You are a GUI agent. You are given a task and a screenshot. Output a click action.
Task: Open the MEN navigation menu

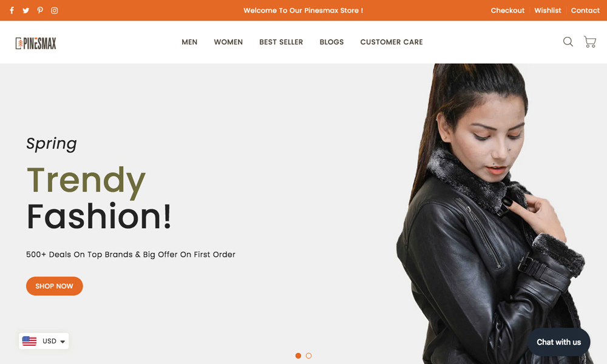[x=189, y=42]
